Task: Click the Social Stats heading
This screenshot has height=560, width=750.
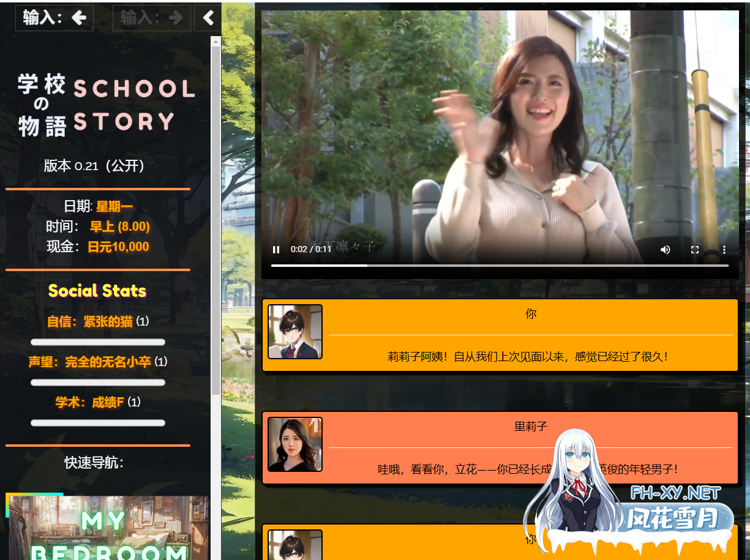Action: pyautogui.click(x=97, y=291)
